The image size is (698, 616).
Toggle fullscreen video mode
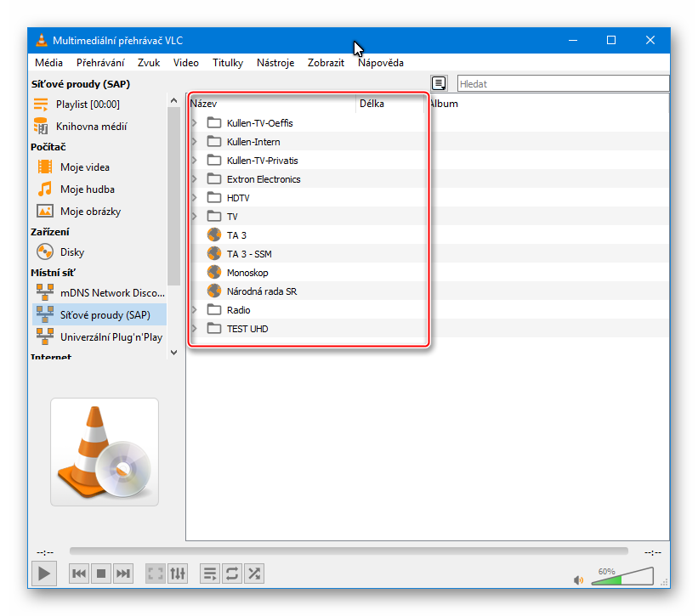[x=155, y=574]
